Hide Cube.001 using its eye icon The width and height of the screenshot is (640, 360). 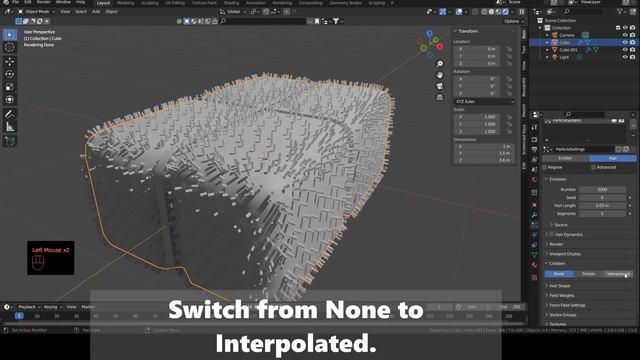point(625,50)
